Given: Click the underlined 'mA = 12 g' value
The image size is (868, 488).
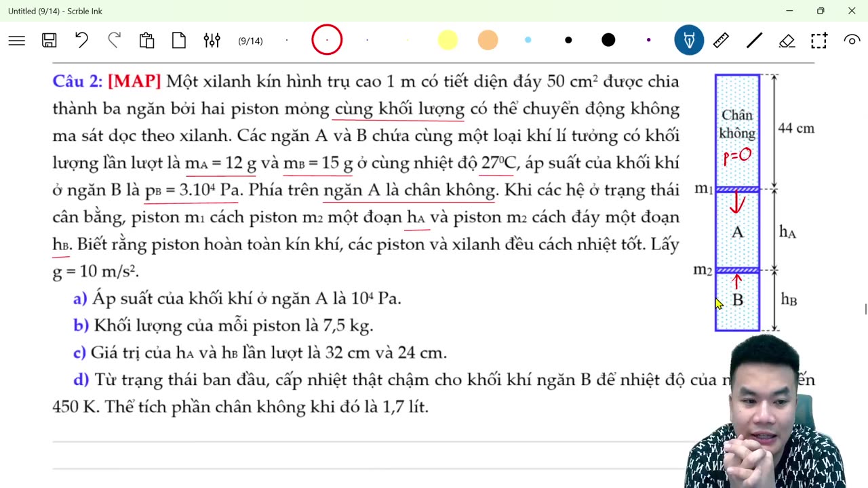Looking at the screenshot, I should click(x=220, y=163).
